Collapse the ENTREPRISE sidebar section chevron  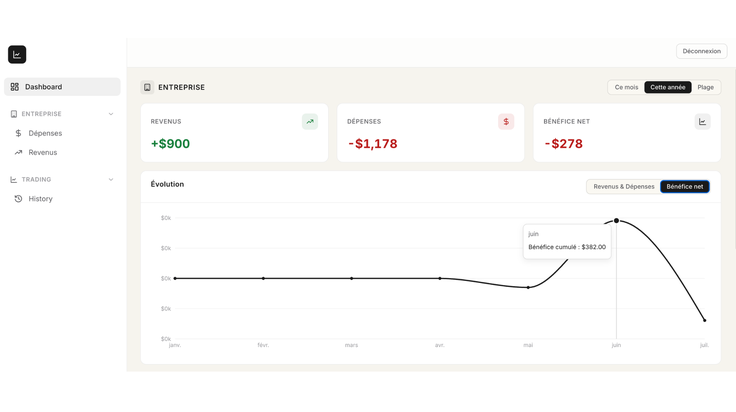(x=111, y=114)
